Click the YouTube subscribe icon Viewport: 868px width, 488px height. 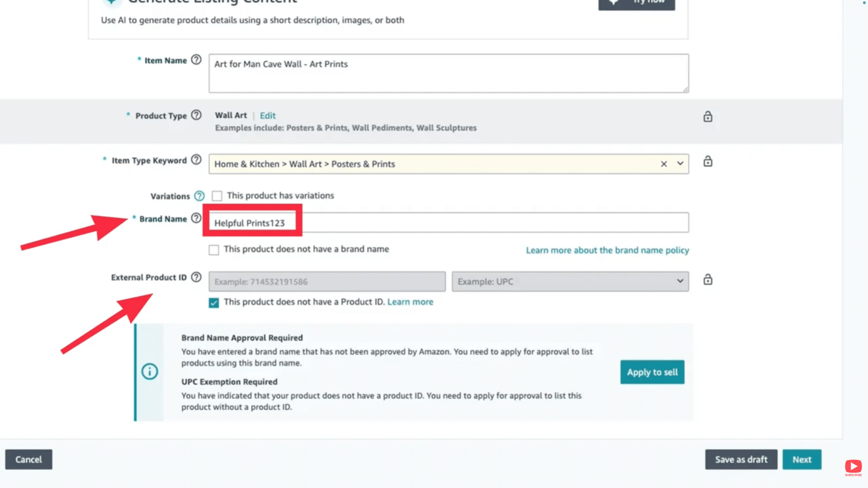click(853, 467)
